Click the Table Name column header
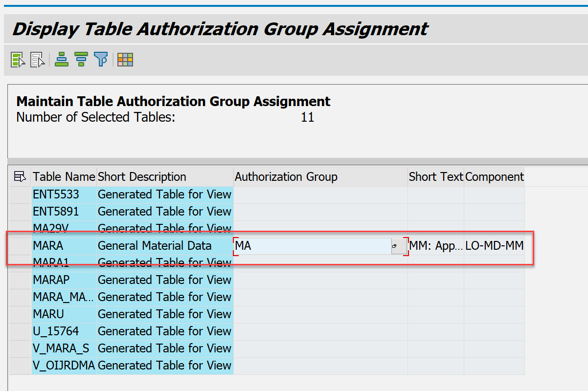This screenshot has width=588, height=391. click(64, 176)
